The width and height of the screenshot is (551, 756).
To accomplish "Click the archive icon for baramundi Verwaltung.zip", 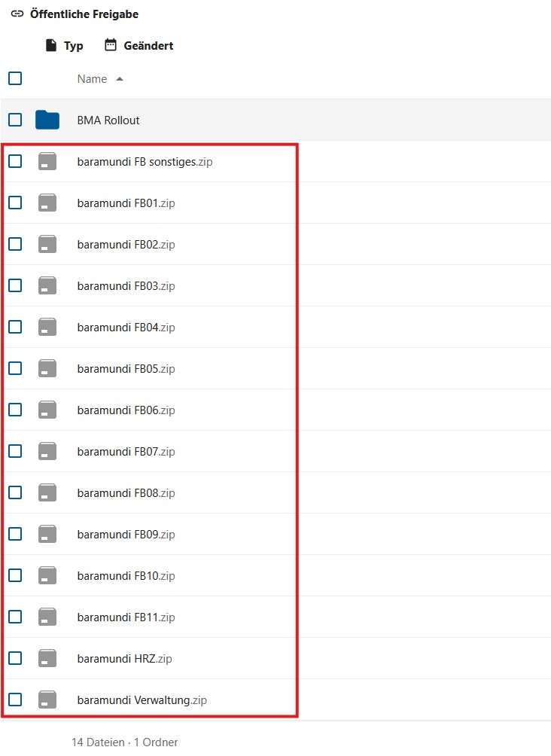I will (x=47, y=700).
